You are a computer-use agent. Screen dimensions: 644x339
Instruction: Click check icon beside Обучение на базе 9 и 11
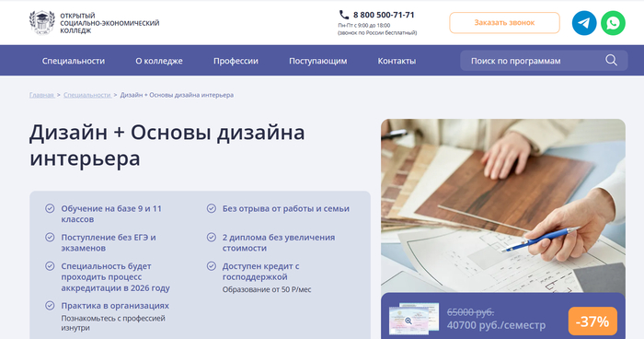click(x=50, y=208)
